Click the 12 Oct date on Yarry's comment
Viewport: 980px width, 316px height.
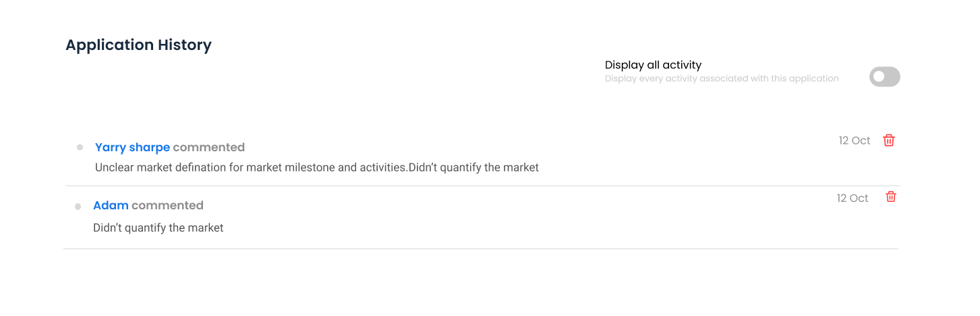point(855,140)
